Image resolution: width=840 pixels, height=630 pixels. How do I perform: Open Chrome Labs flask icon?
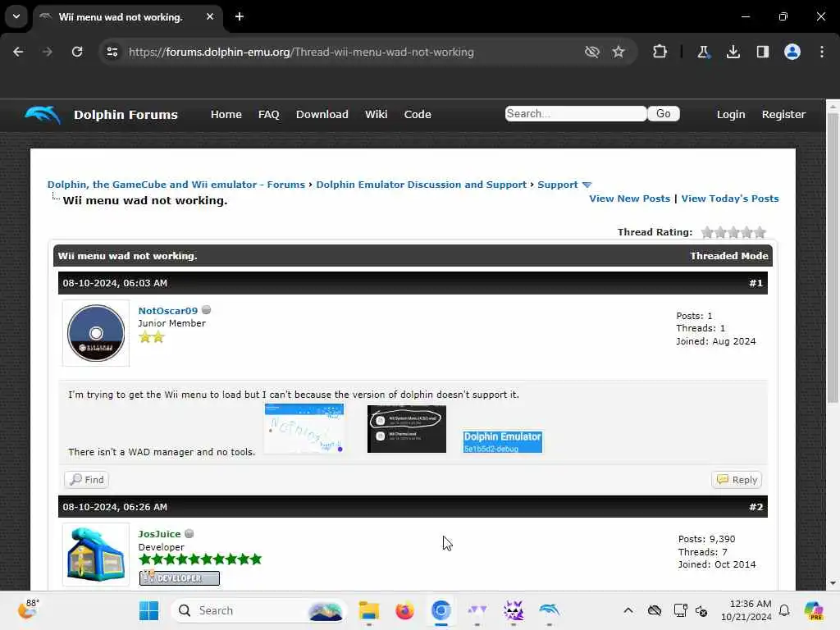pyautogui.click(x=703, y=52)
